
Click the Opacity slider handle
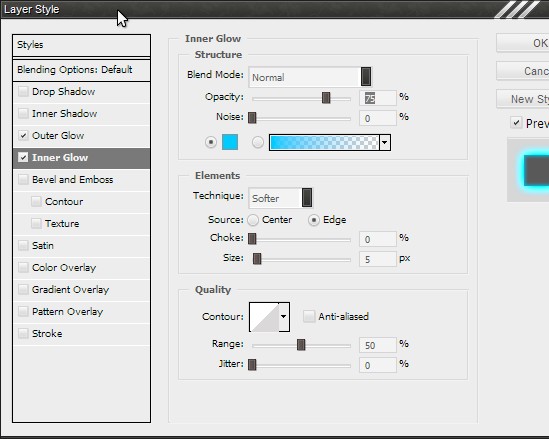pyautogui.click(x=326, y=98)
